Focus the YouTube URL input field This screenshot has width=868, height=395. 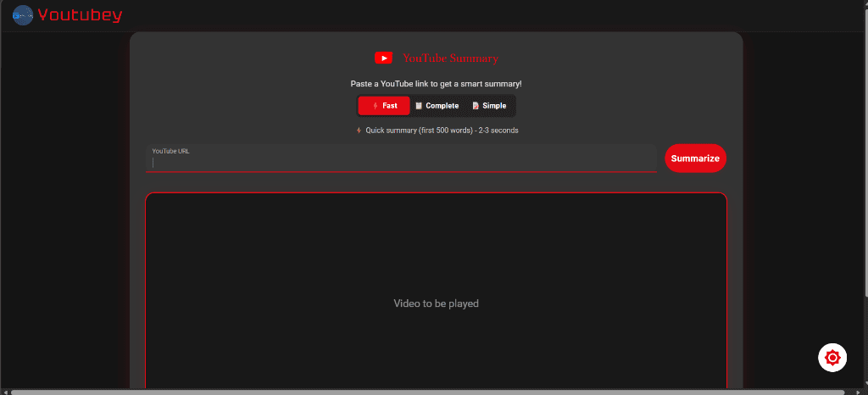401,159
